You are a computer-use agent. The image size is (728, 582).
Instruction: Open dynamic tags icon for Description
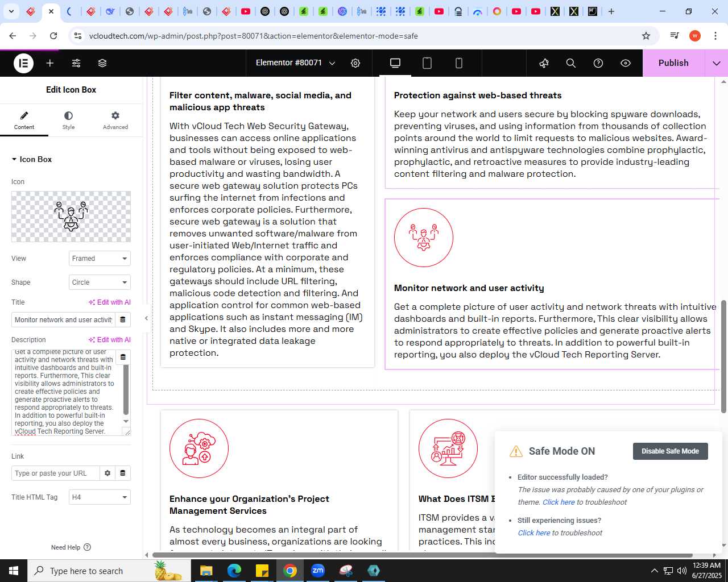coord(123,357)
